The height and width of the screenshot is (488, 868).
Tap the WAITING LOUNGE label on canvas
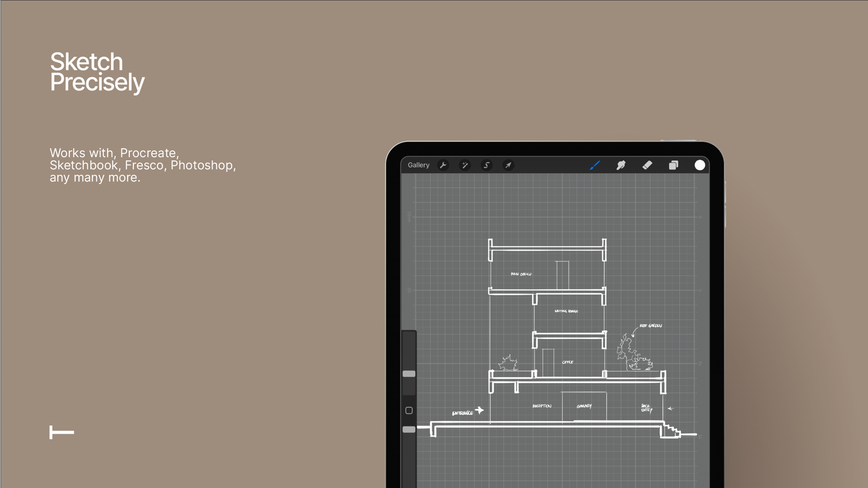pos(566,311)
